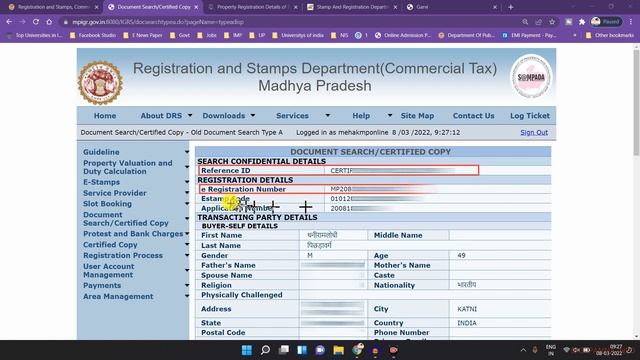Expand the E-Stamps sidebar arrow

(187, 182)
